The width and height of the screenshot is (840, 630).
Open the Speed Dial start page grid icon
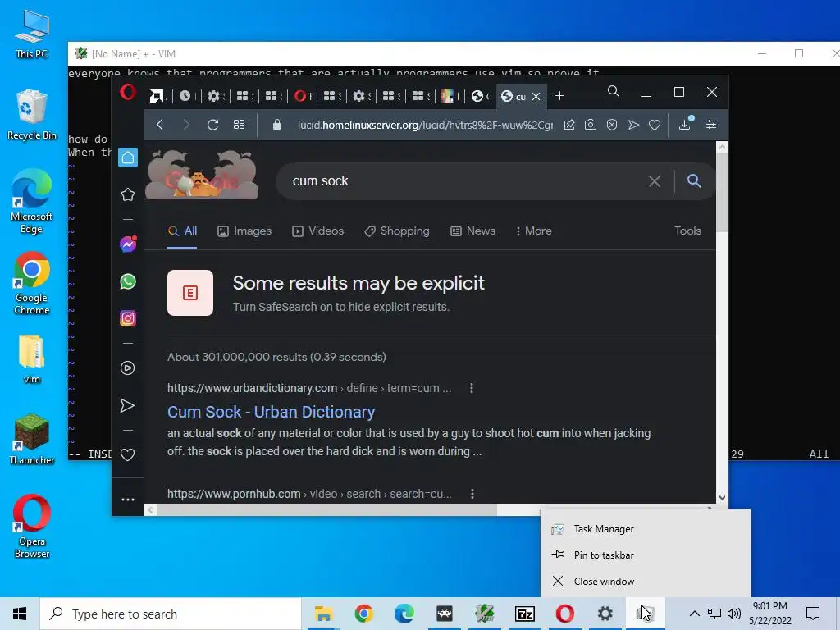pyautogui.click(x=239, y=125)
